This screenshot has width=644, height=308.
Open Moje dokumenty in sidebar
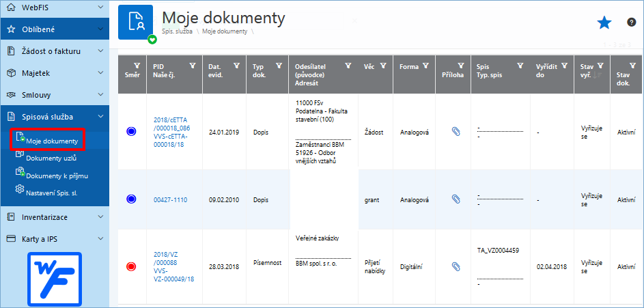point(52,141)
